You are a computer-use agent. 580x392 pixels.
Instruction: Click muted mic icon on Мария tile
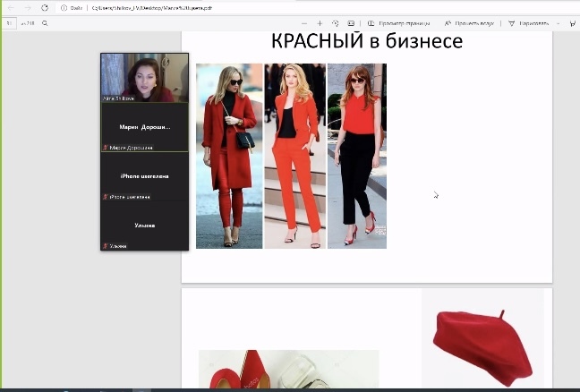(106, 148)
